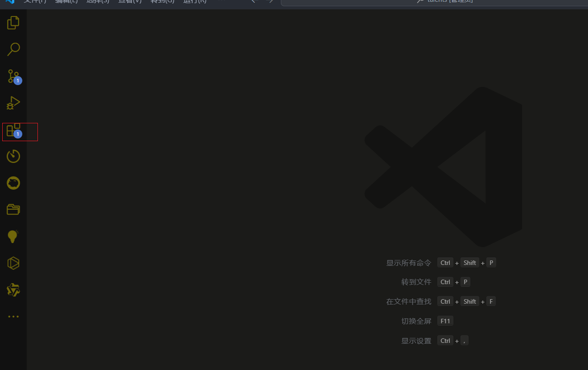Open the Search magnifier view
Viewport: 588px width, 370px height.
pyautogui.click(x=13, y=49)
